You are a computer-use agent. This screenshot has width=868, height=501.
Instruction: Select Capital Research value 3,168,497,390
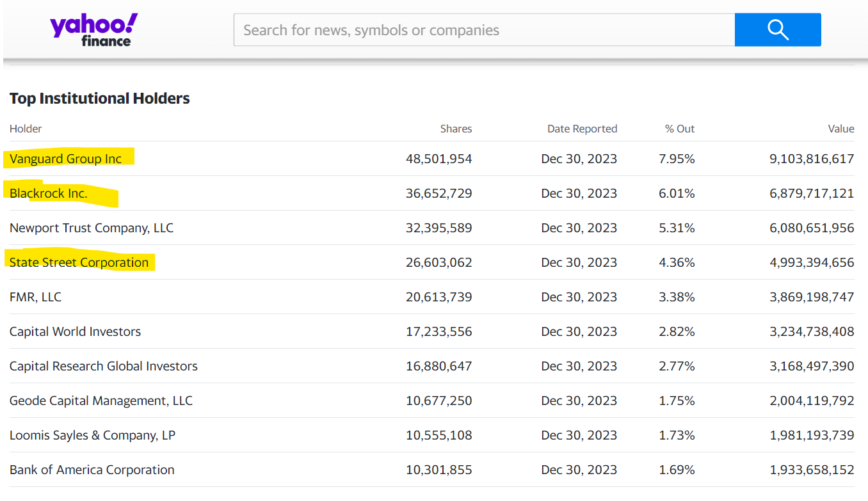coord(812,366)
